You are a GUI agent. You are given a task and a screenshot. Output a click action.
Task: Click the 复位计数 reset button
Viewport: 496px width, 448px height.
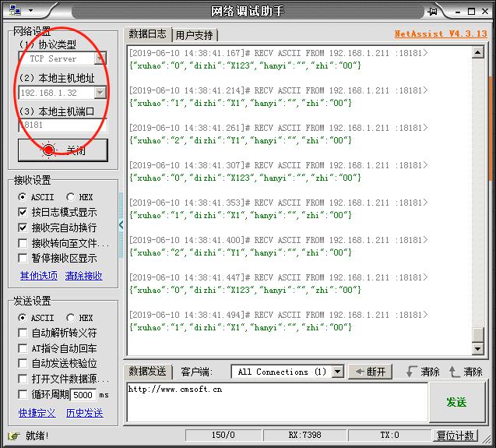tap(455, 436)
